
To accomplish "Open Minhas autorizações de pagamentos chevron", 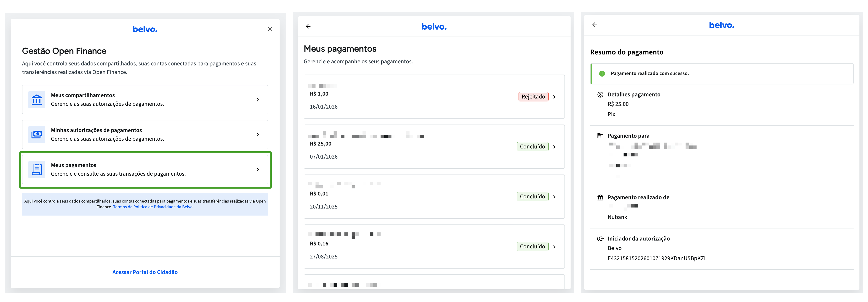I will tap(258, 135).
